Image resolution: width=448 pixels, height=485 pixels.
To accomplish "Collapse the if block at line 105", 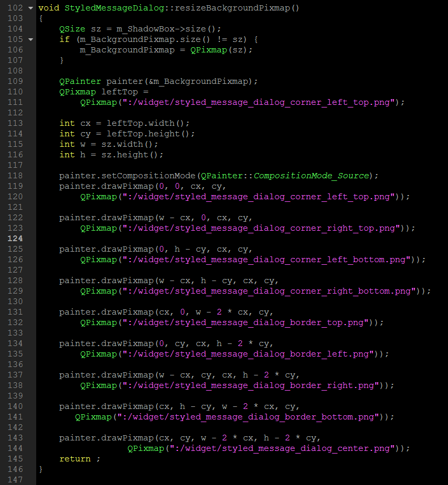I will (x=29, y=40).
